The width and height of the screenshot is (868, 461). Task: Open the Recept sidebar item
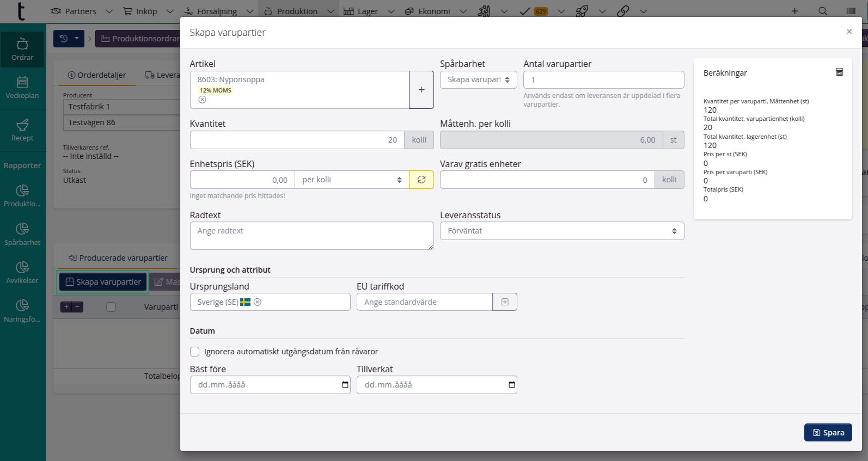[x=22, y=131]
